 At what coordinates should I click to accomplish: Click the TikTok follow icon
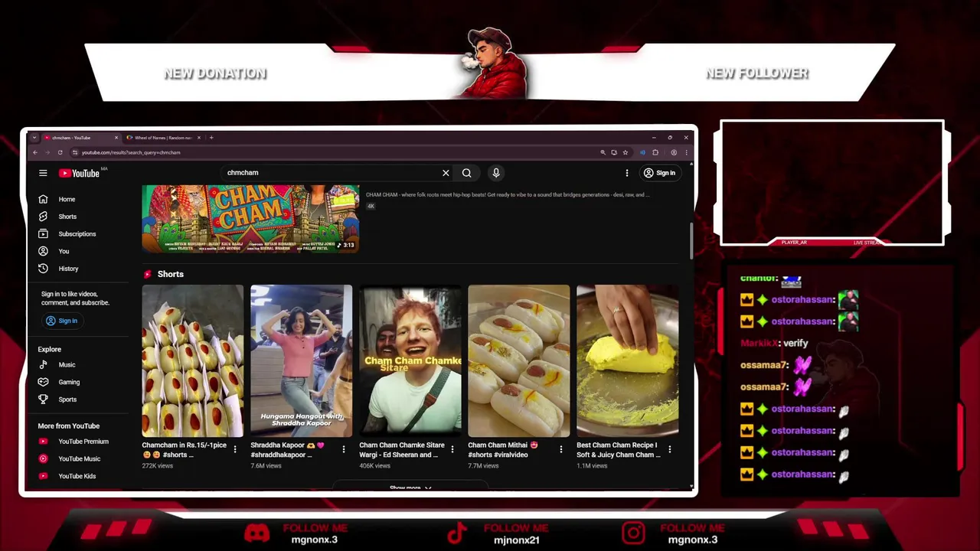pyautogui.click(x=457, y=533)
